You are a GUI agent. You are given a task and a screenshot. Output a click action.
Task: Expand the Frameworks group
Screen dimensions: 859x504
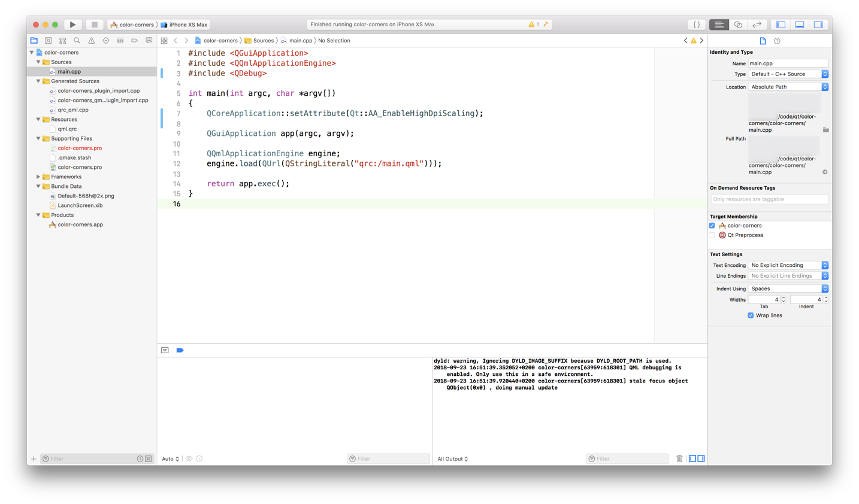[38, 177]
